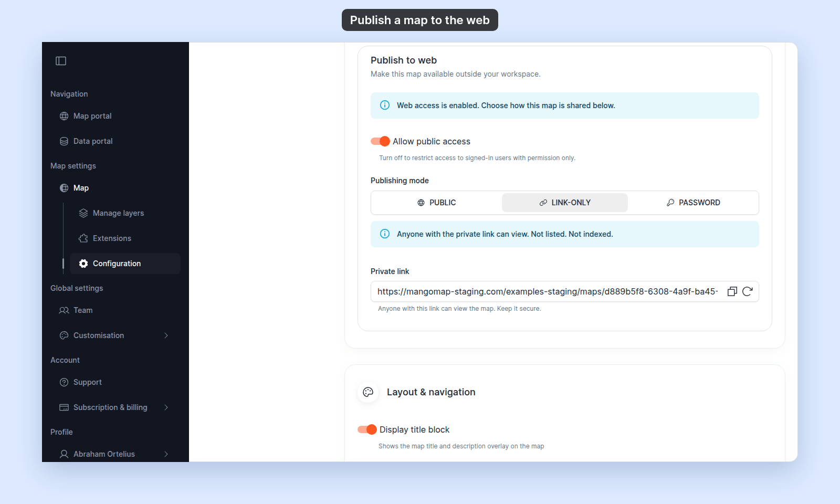Viewport: 840px width, 504px height.
Task: Expand the Abraham Ortelius profile chevron
Action: [x=166, y=454]
